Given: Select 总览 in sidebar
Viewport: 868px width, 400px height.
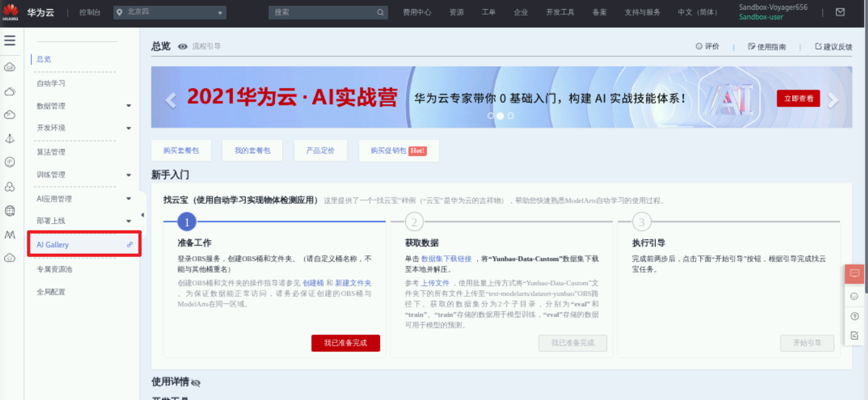Looking at the screenshot, I should [x=43, y=59].
